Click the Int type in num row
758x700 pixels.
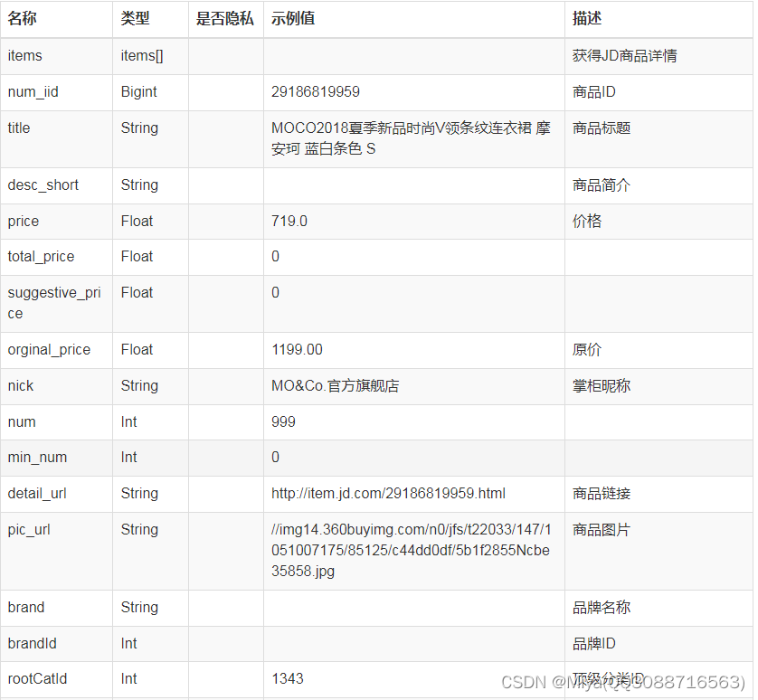[x=129, y=422]
